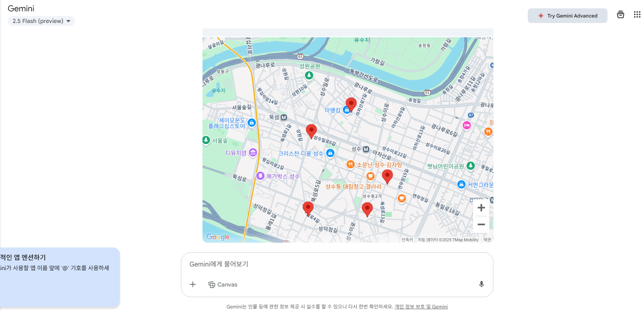Select the 크리스찬 디올 성수 shop marker
Viewport: 644px width, 311px height.
[330, 153]
